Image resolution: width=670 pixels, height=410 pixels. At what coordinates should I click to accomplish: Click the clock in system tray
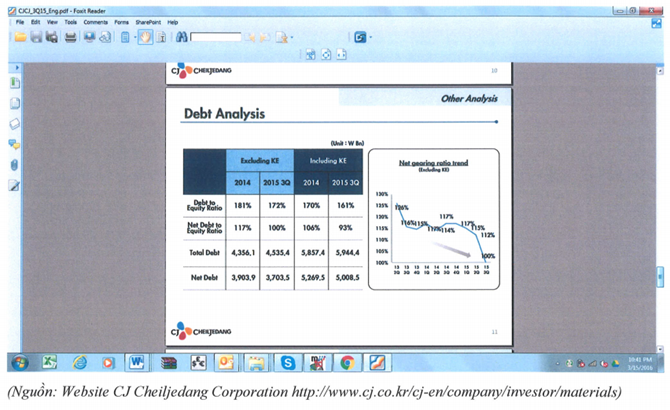[x=639, y=362]
